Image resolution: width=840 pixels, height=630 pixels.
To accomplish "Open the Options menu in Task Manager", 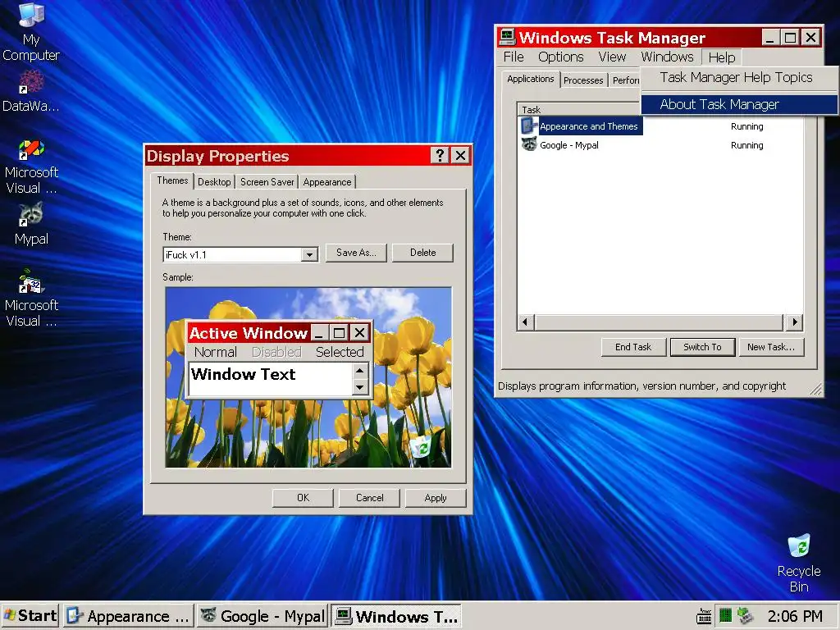I will (560, 57).
